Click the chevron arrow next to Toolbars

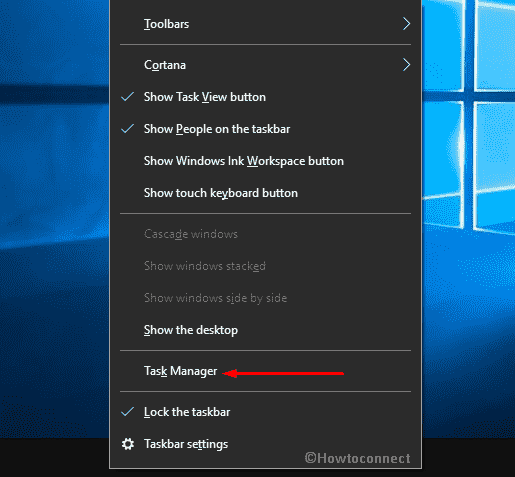pos(406,24)
